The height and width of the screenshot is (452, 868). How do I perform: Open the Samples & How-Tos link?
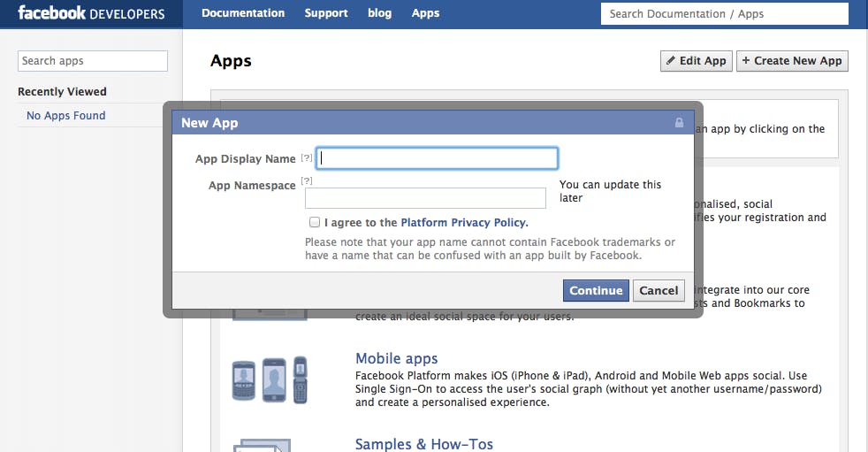(x=424, y=444)
